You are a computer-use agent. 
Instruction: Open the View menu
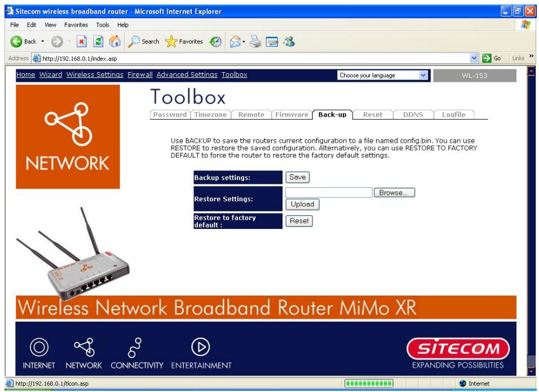point(50,25)
